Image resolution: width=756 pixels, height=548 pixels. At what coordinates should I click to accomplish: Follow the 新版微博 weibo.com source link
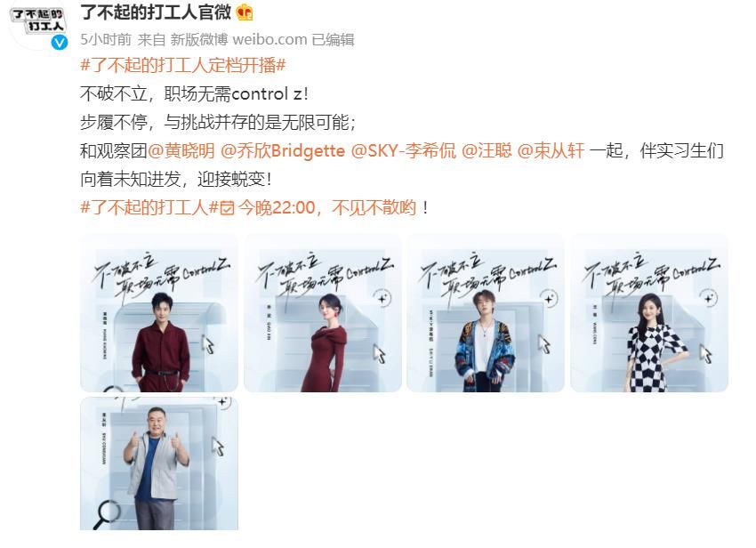pos(238,39)
